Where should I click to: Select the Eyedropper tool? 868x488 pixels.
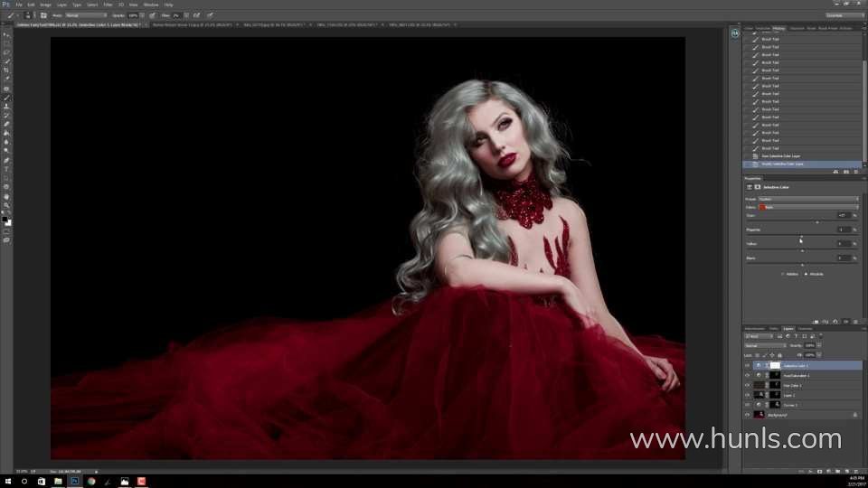click(6, 78)
